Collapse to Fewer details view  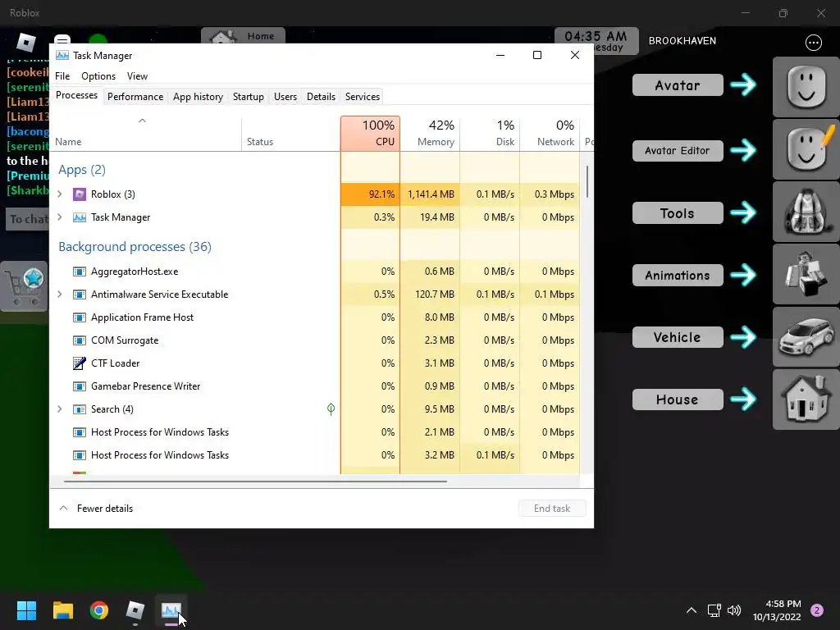(97, 509)
